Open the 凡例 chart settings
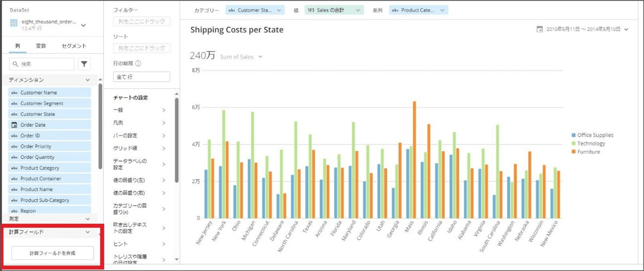This screenshot has height=271, width=644. pyautogui.click(x=139, y=123)
